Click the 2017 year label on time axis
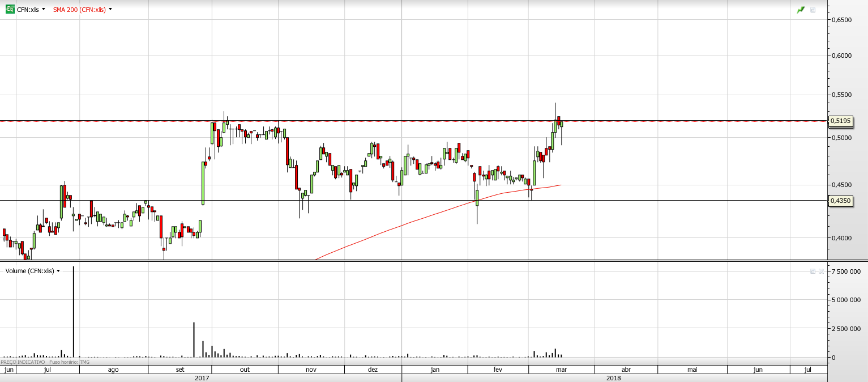This screenshot has width=868, height=382. point(202,377)
